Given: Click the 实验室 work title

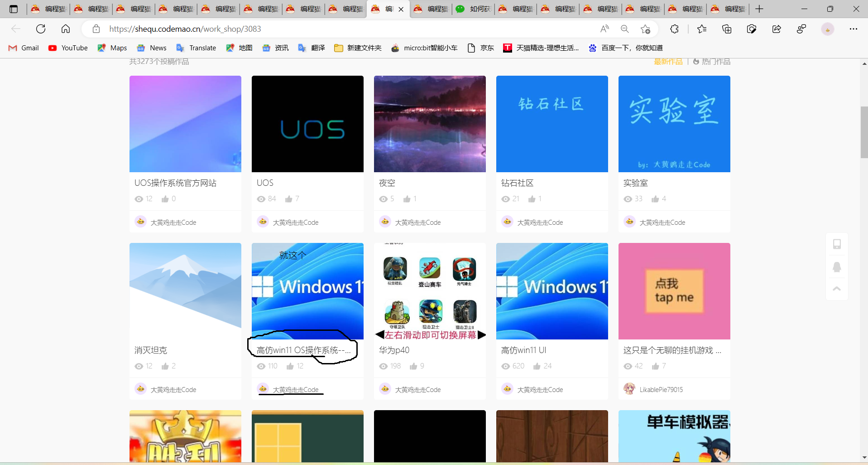Looking at the screenshot, I should click(636, 183).
